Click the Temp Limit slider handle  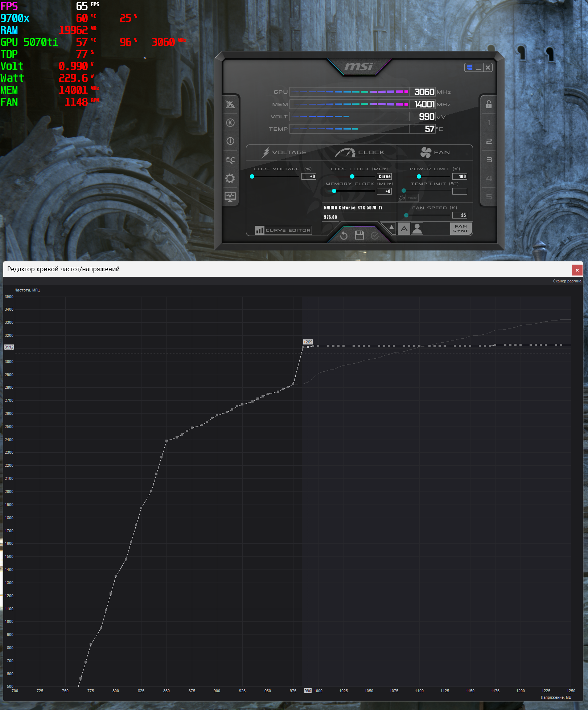click(x=404, y=191)
